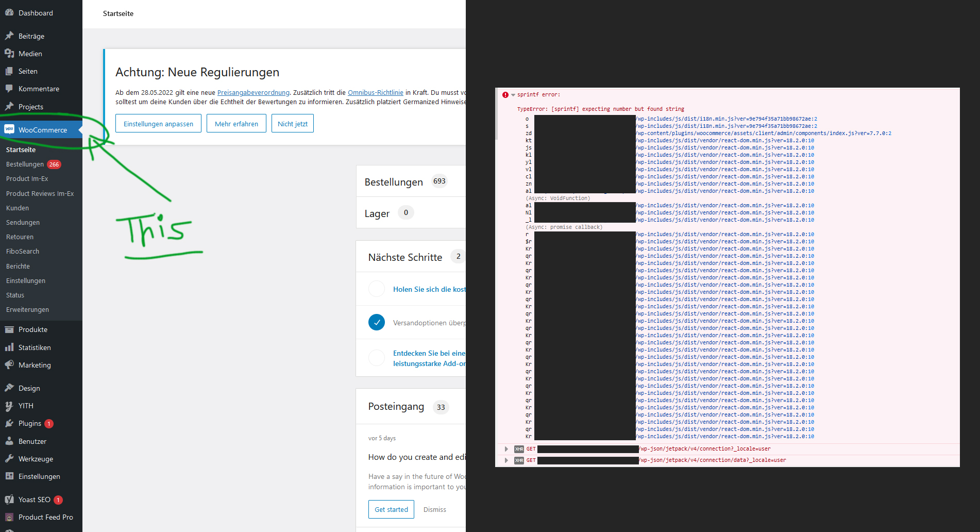Image resolution: width=980 pixels, height=532 pixels.
Task: Click the Product Feed Pro icon
Action: [x=9, y=517]
